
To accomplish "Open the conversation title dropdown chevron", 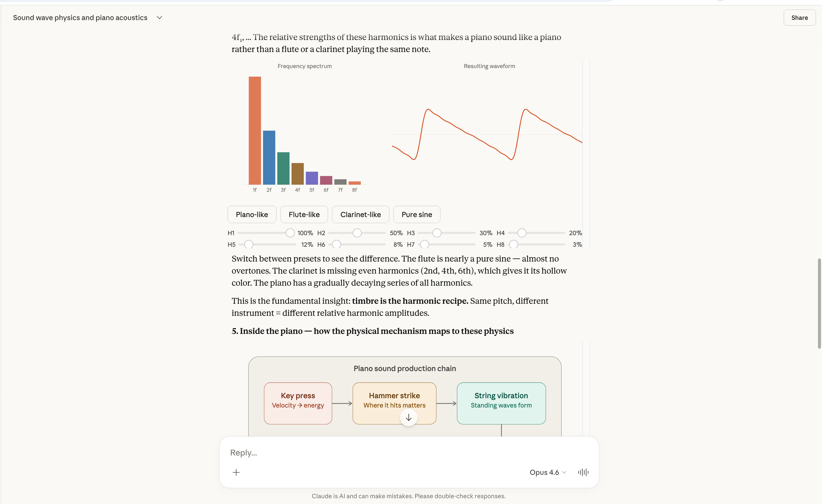I will point(159,18).
